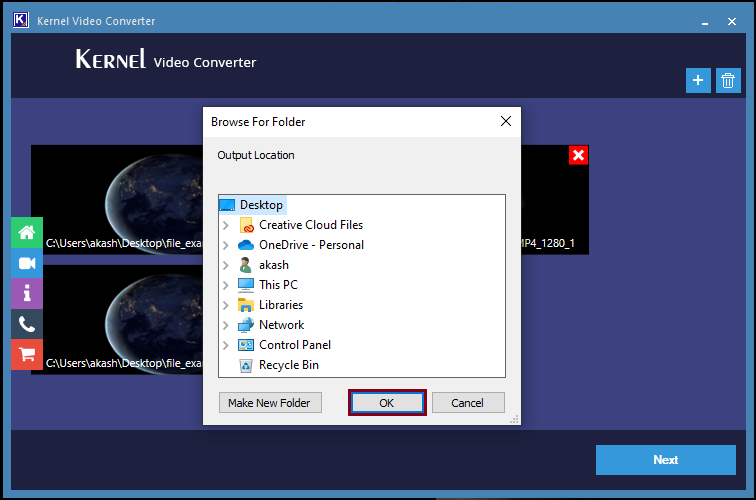Image resolution: width=756 pixels, height=500 pixels.
Task: Click Make New Folder button
Action: 270,403
